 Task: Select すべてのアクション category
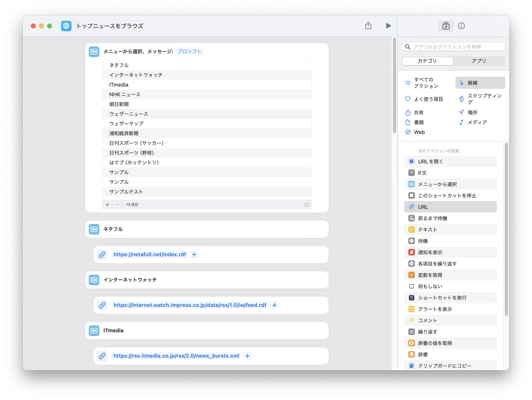pos(427,83)
